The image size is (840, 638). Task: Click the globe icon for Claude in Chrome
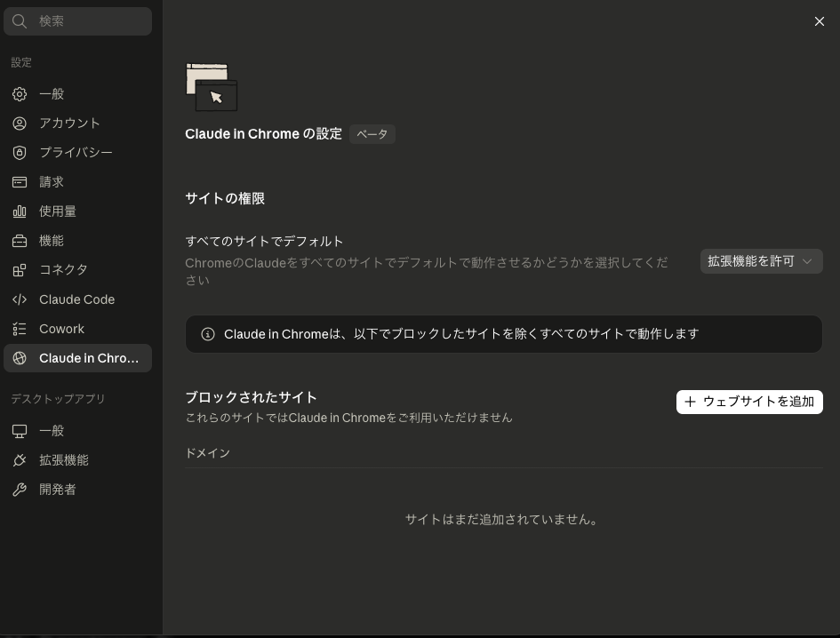tap(20, 358)
